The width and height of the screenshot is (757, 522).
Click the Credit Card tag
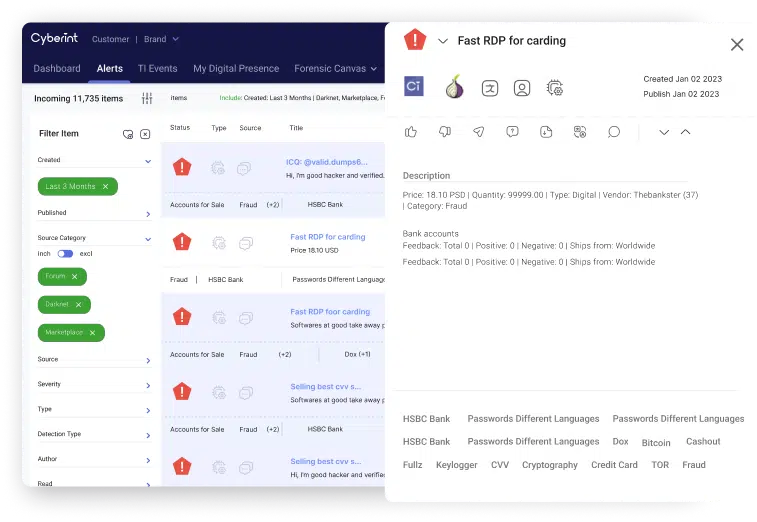pyautogui.click(x=614, y=465)
